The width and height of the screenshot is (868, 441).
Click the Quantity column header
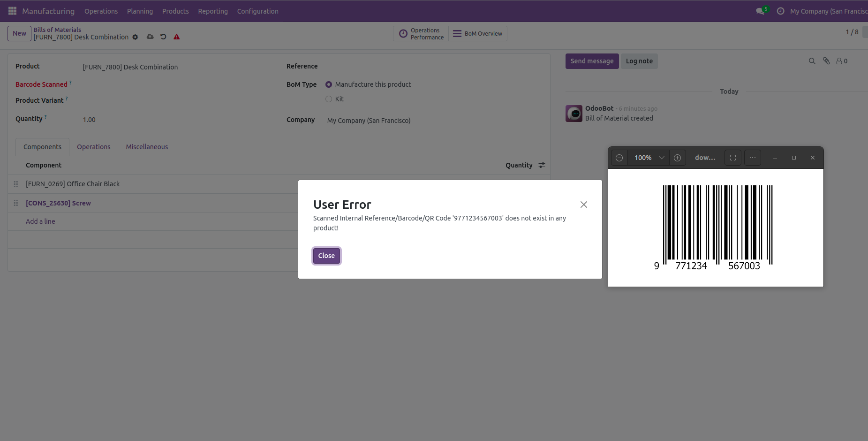519,165
